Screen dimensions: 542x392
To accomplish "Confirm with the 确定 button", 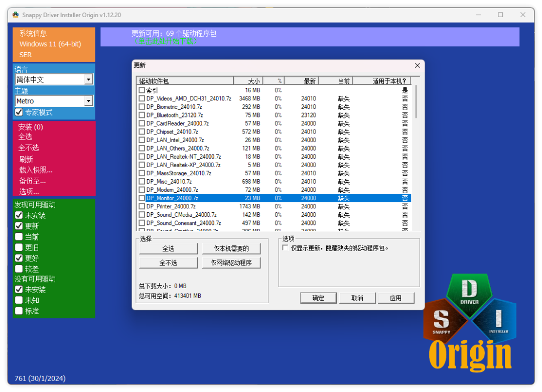I will click(x=318, y=298).
